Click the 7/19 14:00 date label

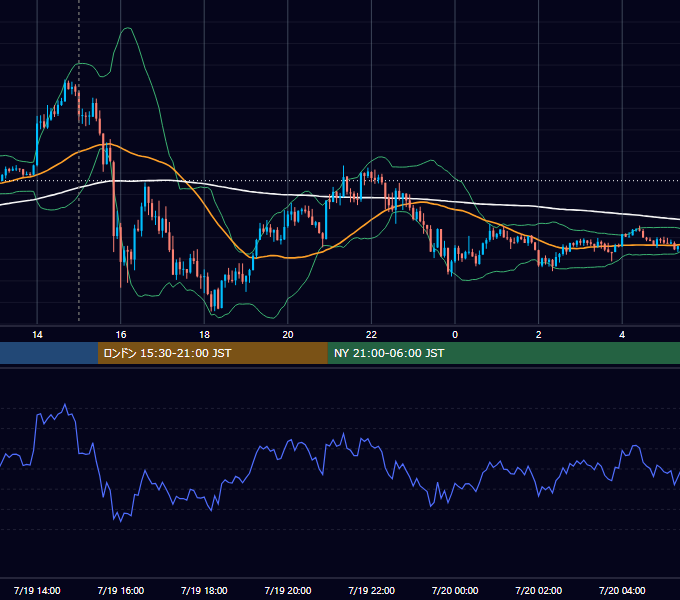pos(37,590)
